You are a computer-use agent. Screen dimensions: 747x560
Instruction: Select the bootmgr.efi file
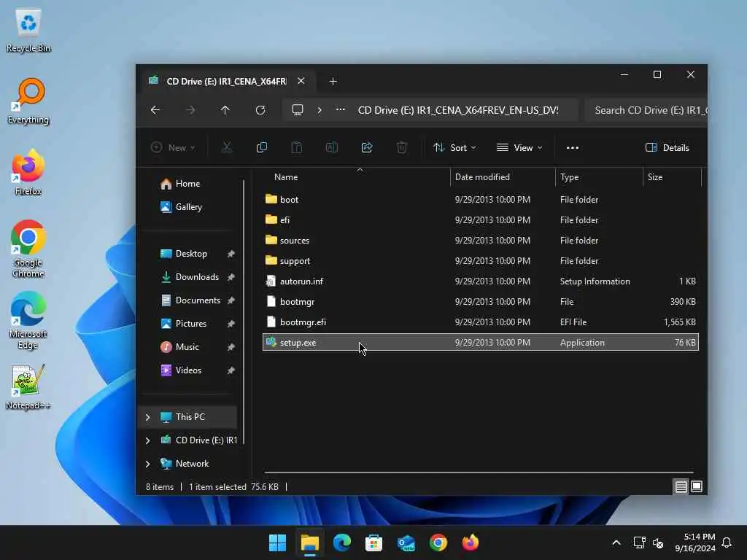click(481, 322)
